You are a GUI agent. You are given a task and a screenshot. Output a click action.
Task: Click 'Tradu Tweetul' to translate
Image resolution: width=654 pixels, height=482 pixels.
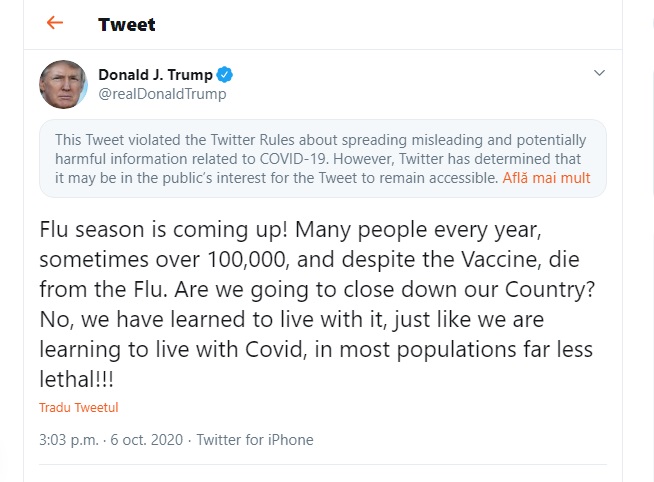tap(78, 408)
